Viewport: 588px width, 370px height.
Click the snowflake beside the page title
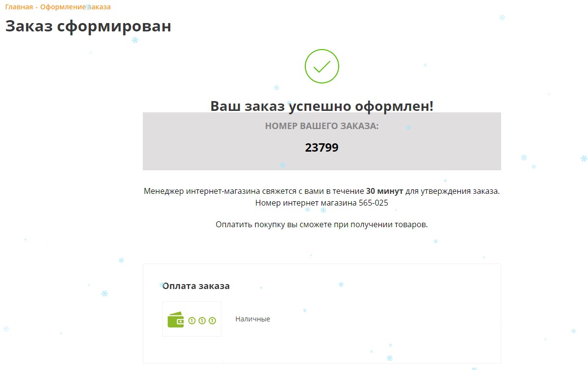tap(135, 40)
